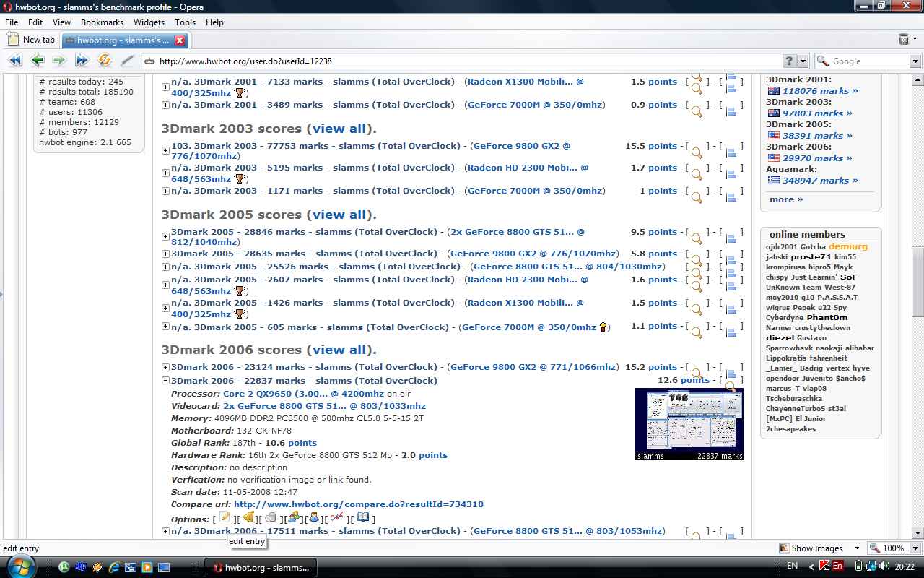Expand the 3Dmark 2005 25526 marks entry
This screenshot has height=578, width=924.
[x=165, y=267]
